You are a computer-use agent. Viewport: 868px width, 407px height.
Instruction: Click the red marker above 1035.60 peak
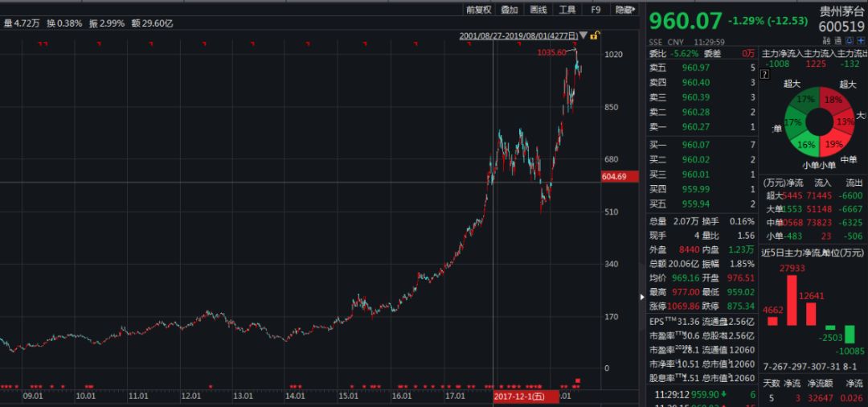pos(575,43)
